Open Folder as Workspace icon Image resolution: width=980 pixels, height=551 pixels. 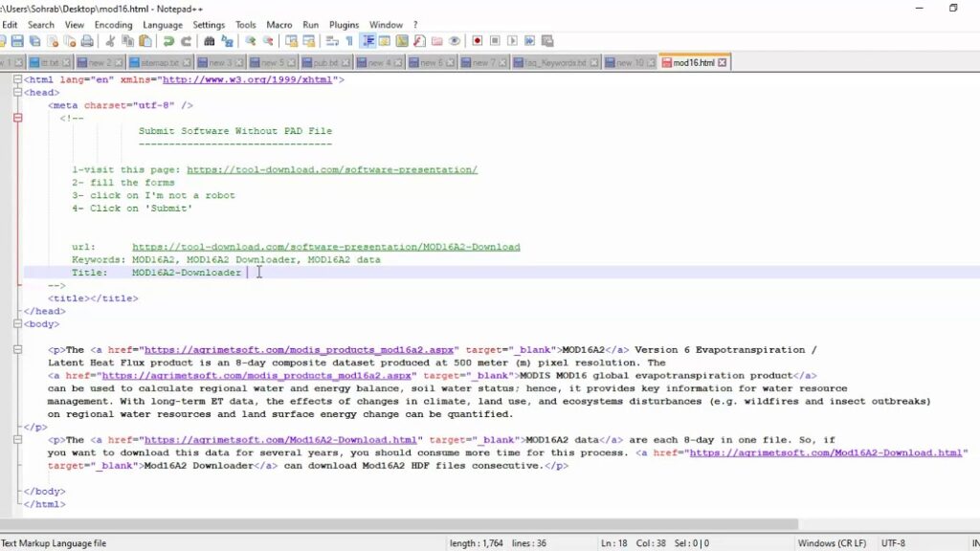(436, 41)
